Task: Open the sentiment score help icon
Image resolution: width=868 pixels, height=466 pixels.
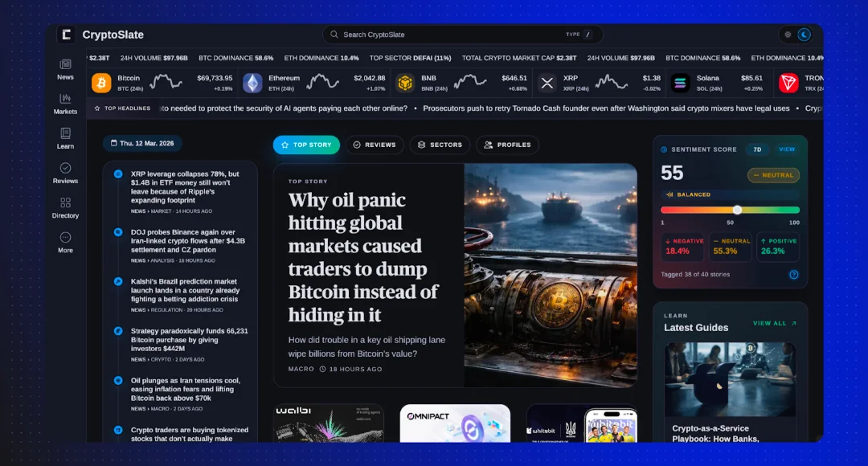Action: (x=794, y=275)
